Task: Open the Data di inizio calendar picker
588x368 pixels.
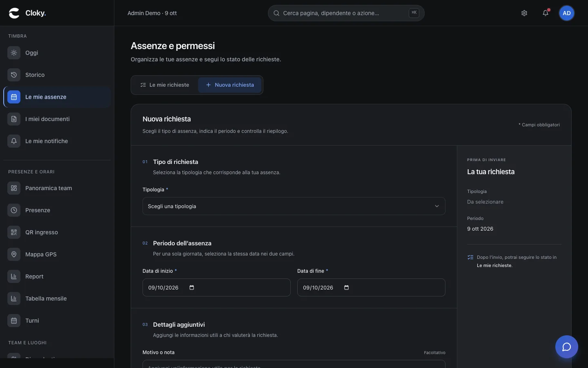Action: point(192,287)
